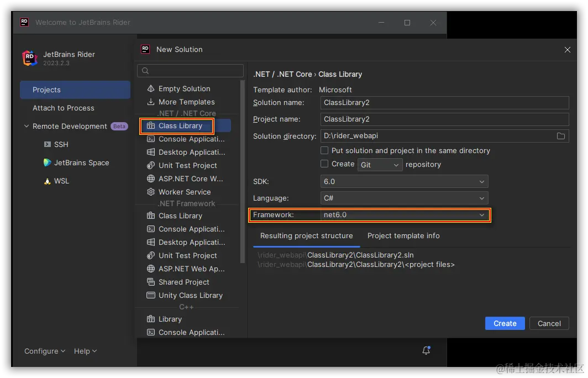Click ASP.NET Web Application globe icon
The height and width of the screenshot is (378, 588).
click(x=151, y=269)
